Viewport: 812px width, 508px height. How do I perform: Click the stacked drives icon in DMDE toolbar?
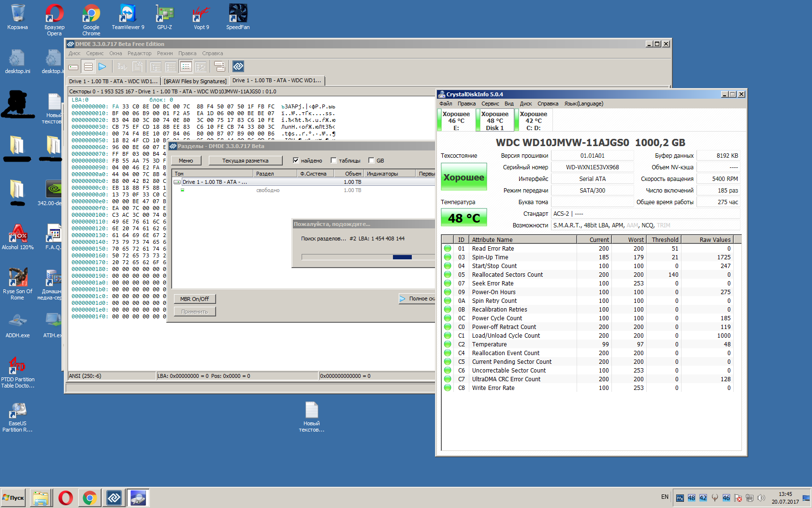tap(219, 67)
